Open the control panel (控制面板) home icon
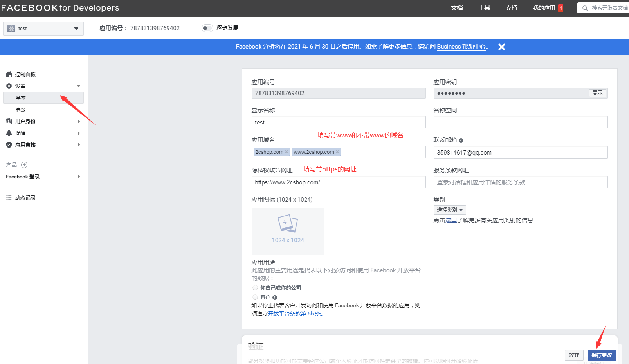The width and height of the screenshot is (629, 364). tap(9, 74)
